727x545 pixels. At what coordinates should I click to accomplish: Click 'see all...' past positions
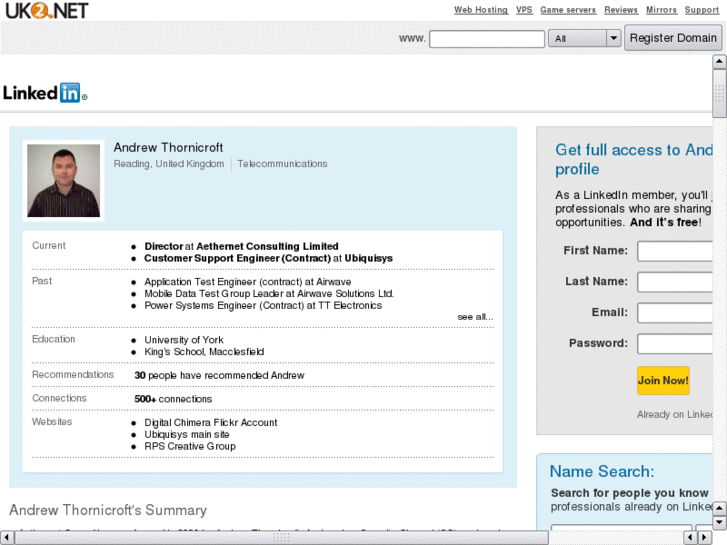475,317
